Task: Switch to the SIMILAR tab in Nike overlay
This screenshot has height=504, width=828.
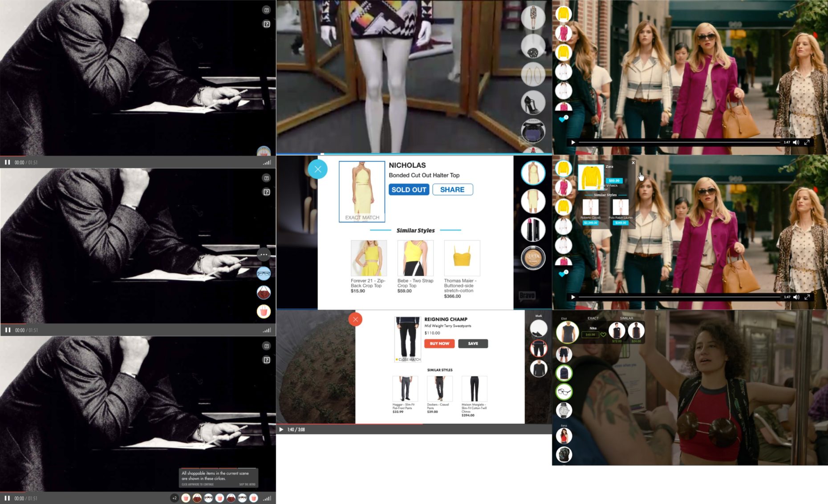Action: (x=627, y=318)
